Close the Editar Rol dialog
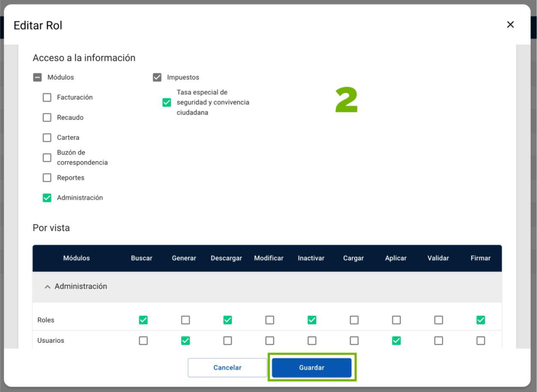 [x=510, y=25]
